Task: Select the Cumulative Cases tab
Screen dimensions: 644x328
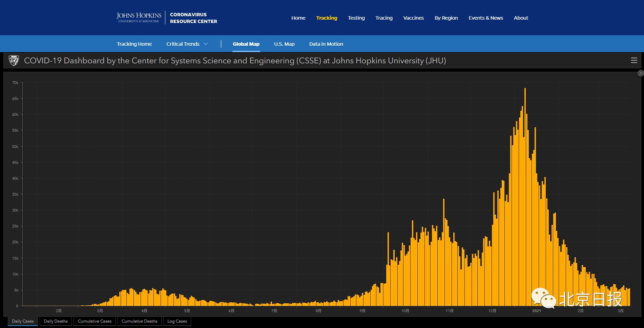Action: click(x=95, y=321)
